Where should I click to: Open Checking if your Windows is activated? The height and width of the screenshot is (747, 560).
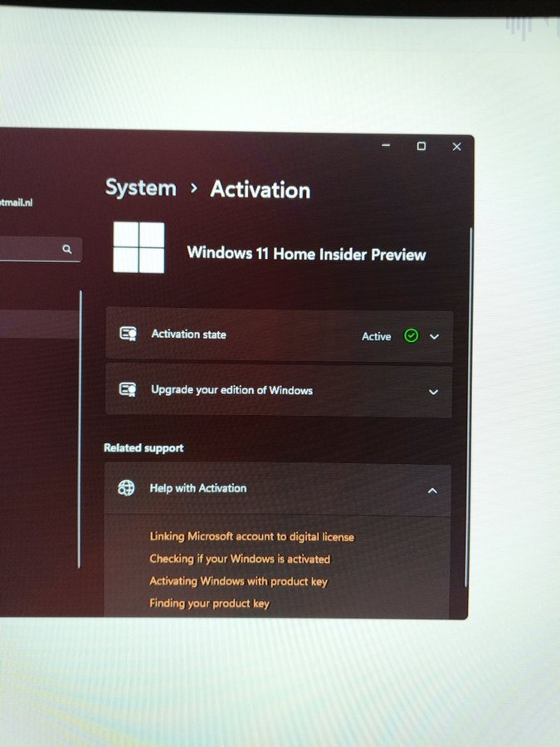point(240,559)
